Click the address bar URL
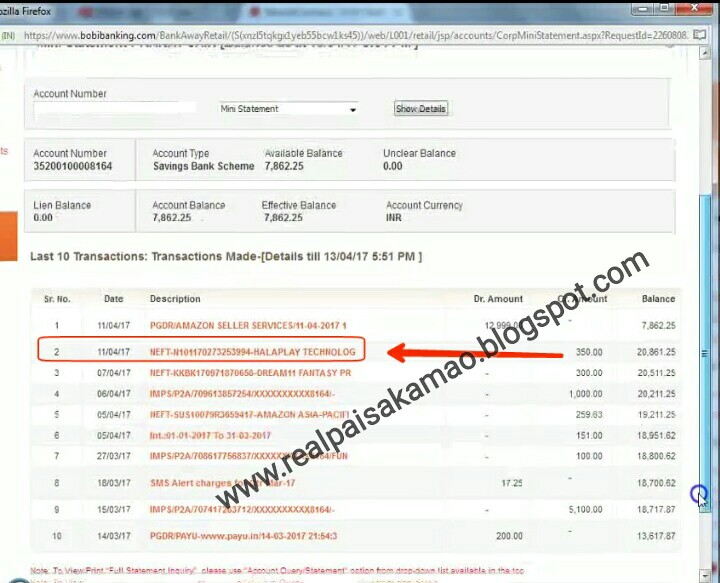Viewport: 720px width, 583px height. (356, 35)
